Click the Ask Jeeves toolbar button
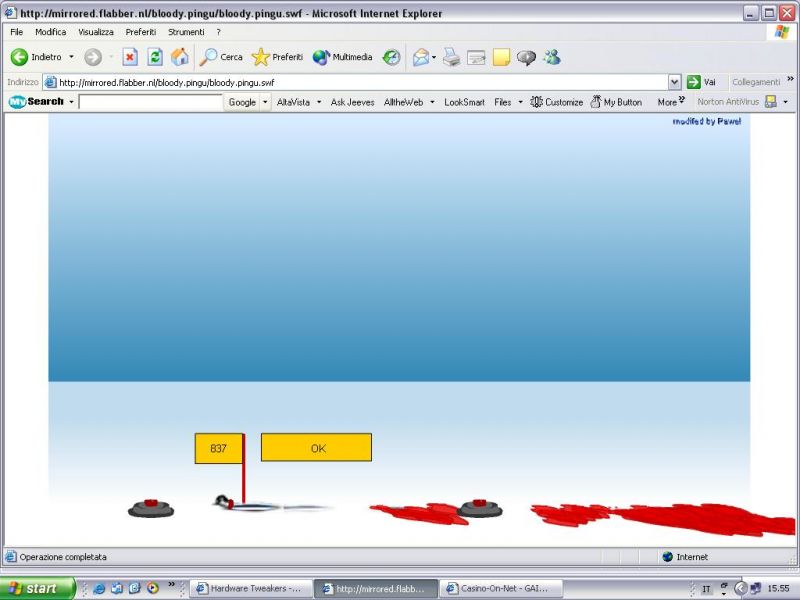 (352, 102)
